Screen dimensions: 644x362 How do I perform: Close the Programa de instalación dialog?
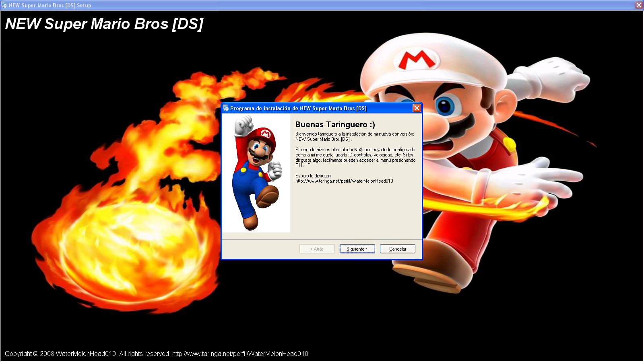417,108
